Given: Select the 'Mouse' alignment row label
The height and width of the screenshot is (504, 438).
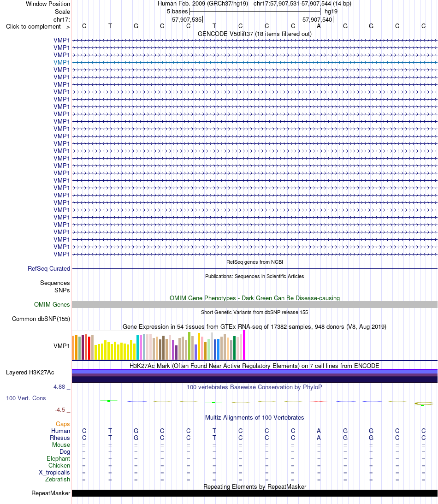Looking at the screenshot, I should [x=61, y=445].
